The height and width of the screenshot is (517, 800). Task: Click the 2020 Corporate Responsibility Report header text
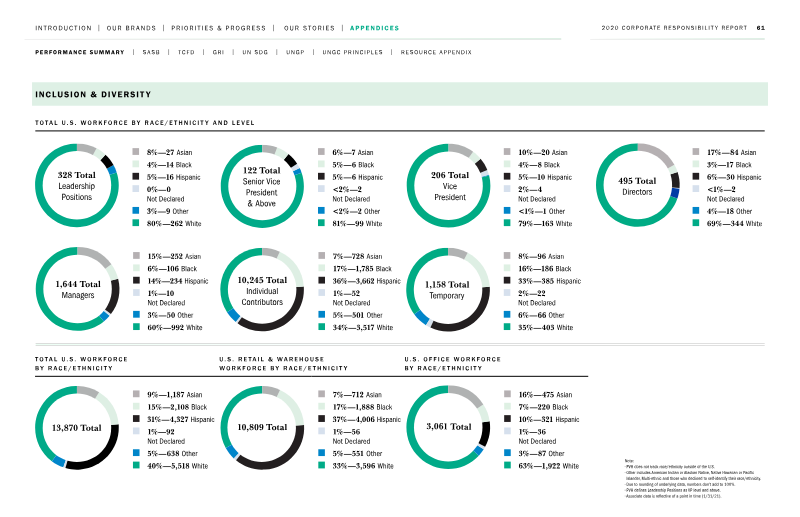[674, 28]
